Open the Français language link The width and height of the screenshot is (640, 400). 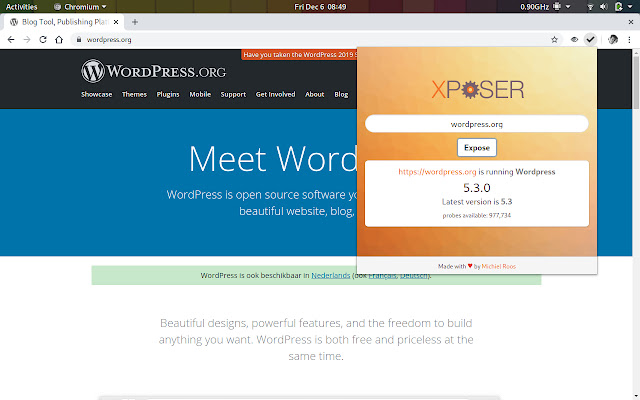point(382,276)
